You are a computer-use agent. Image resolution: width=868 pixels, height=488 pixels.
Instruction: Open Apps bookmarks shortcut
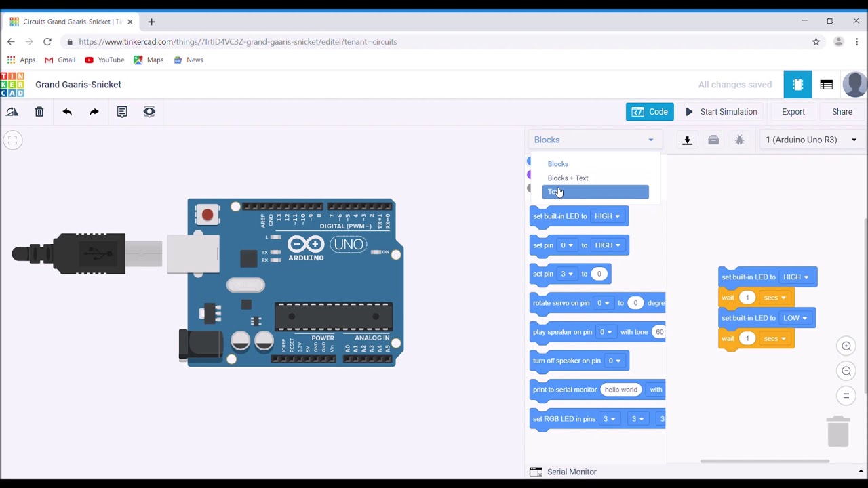(x=21, y=60)
